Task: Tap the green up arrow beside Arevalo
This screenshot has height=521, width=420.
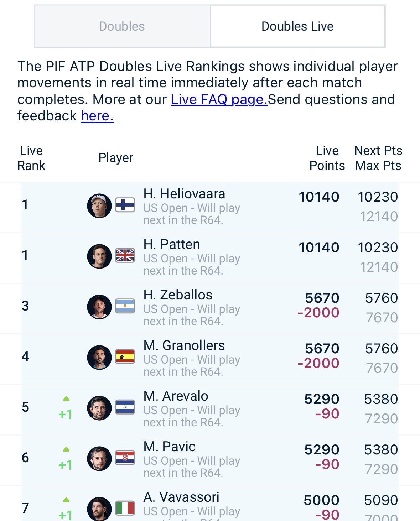Action: (66, 399)
